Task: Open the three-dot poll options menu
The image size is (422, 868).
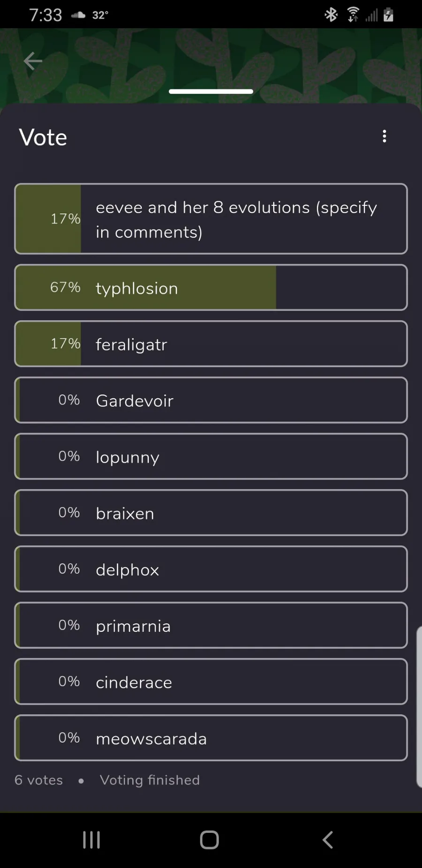Action: (x=384, y=136)
